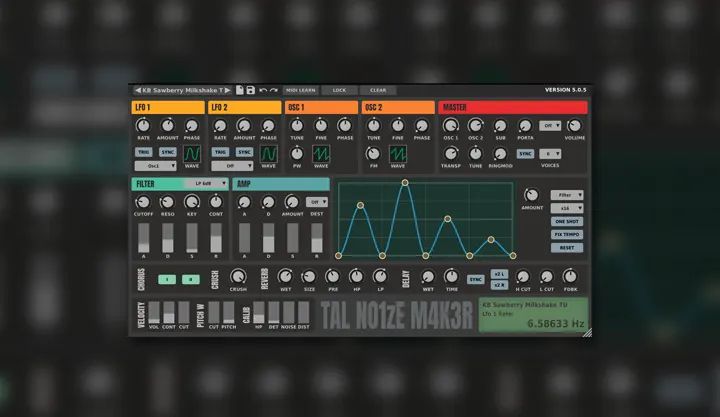Toggle Delay x2 R button
The height and width of the screenshot is (417, 720).
[499, 285]
